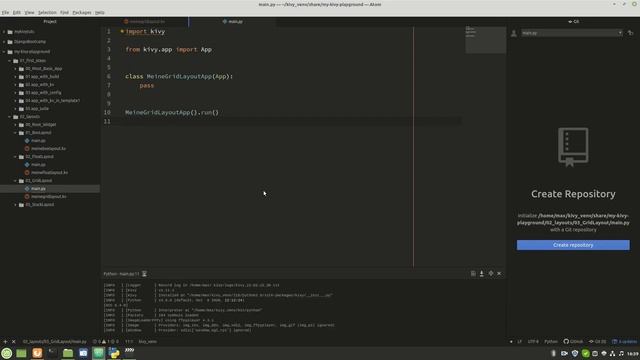640x360 pixels.
Task: Open the Help menu
Action: click(x=100, y=13)
